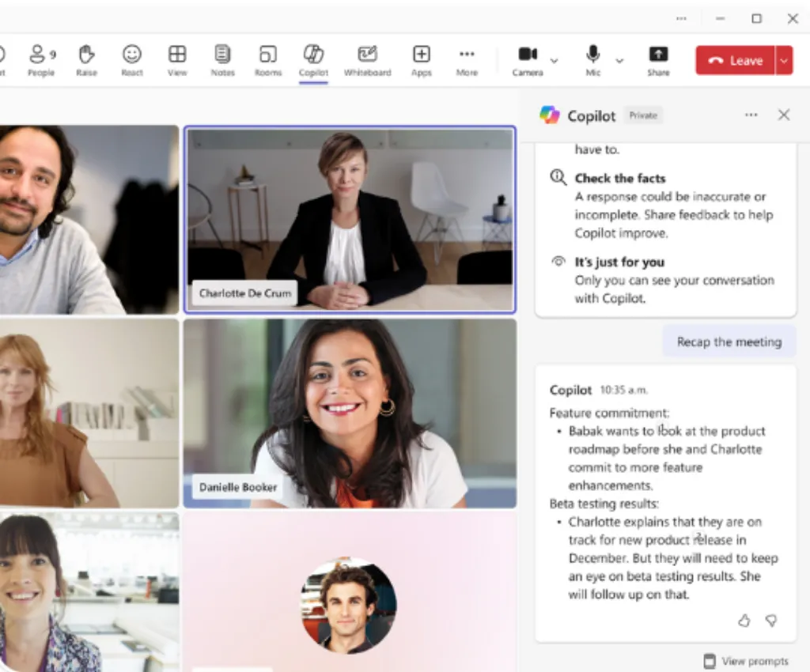Share your screen content
The height and width of the screenshot is (672, 810).
(x=658, y=60)
